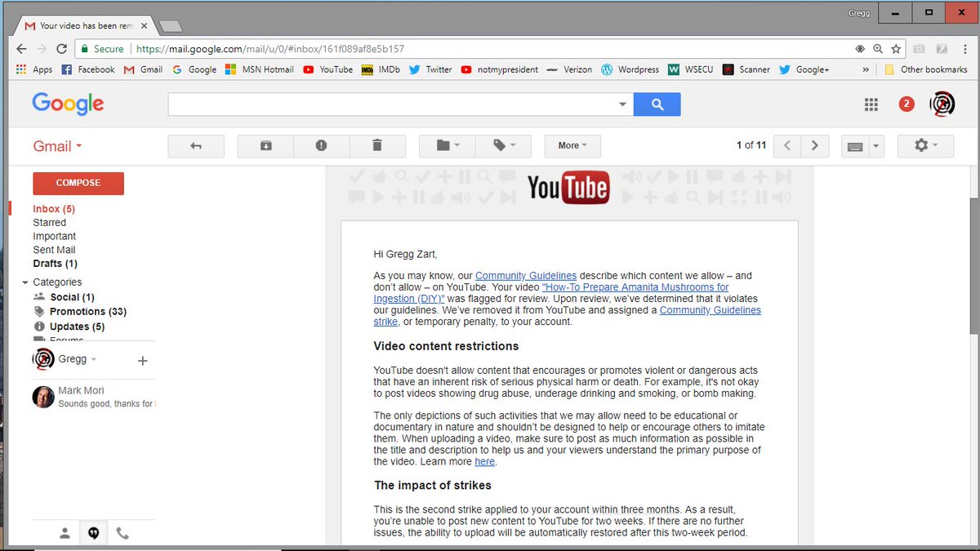Switch to Hangouts phone calls tab
This screenshot has height=551, width=980.
[x=122, y=533]
